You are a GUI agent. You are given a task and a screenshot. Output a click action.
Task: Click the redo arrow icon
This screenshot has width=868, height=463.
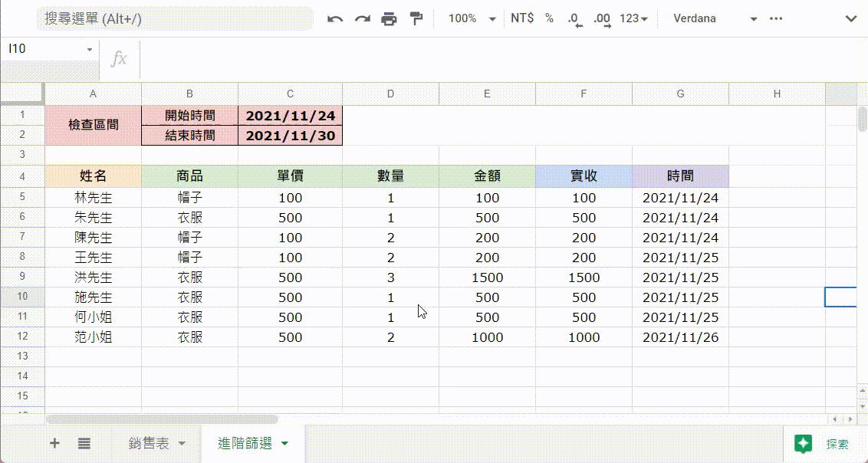(362, 19)
